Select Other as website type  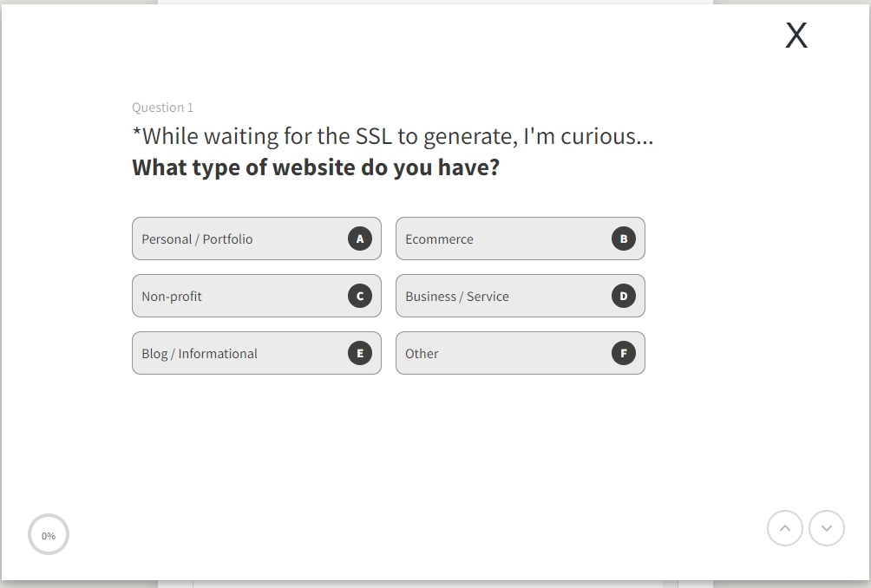click(521, 353)
